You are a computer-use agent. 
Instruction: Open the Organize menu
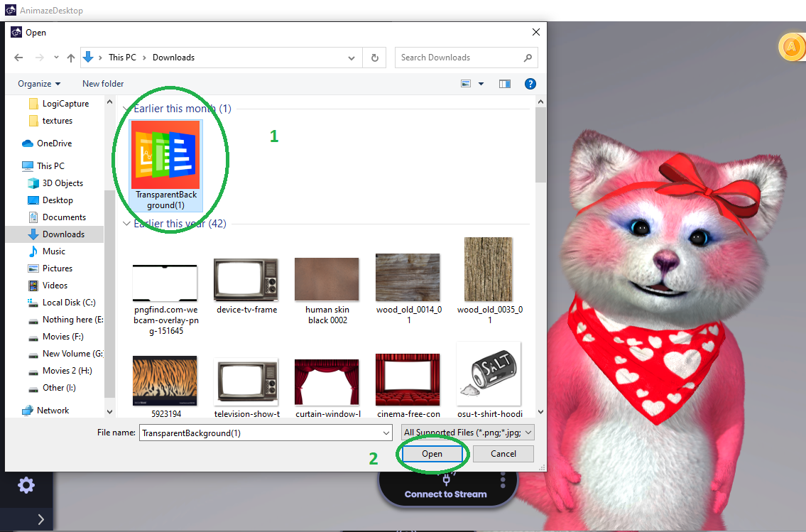(39, 84)
